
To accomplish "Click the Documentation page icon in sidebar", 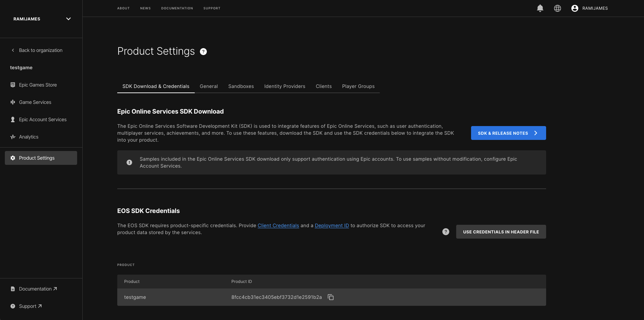I will coord(13,289).
